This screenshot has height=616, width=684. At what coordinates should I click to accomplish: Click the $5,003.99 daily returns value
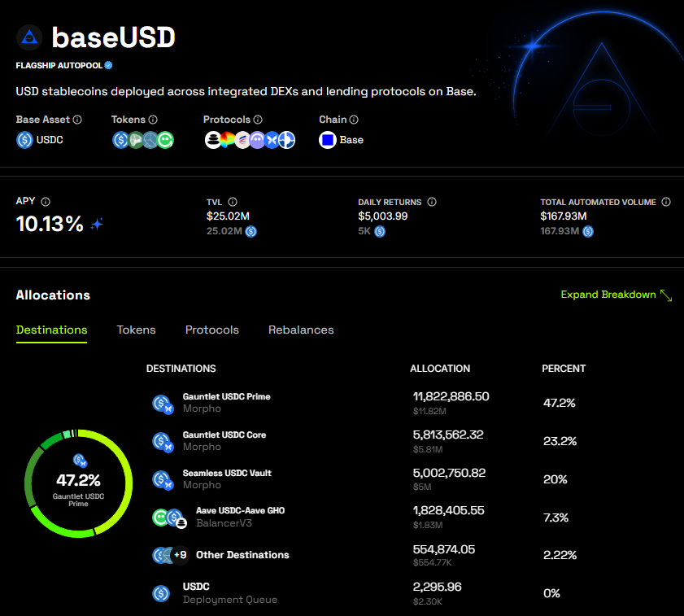(x=383, y=216)
